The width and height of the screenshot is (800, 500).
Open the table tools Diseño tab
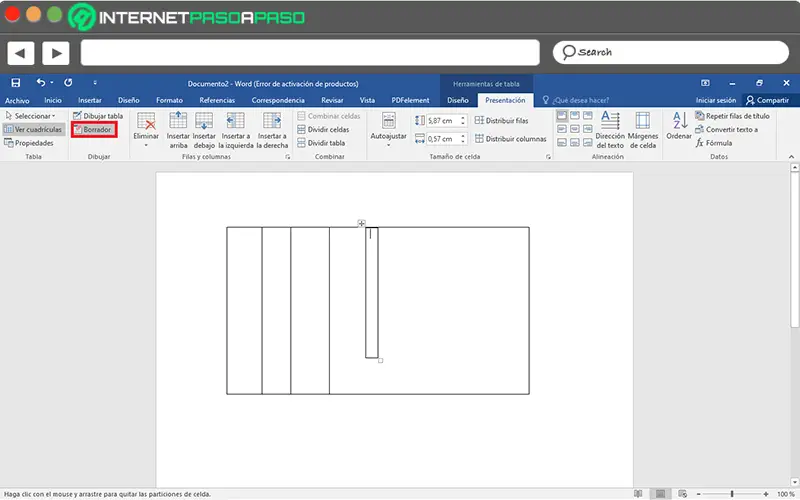click(x=458, y=100)
